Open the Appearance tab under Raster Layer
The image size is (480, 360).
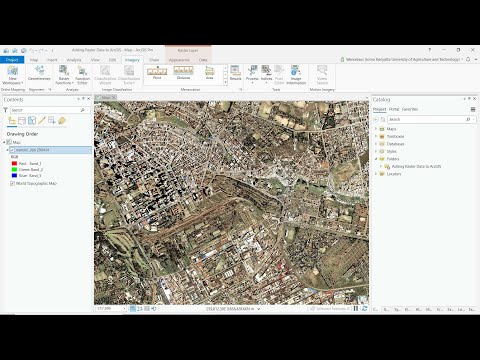(x=179, y=60)
